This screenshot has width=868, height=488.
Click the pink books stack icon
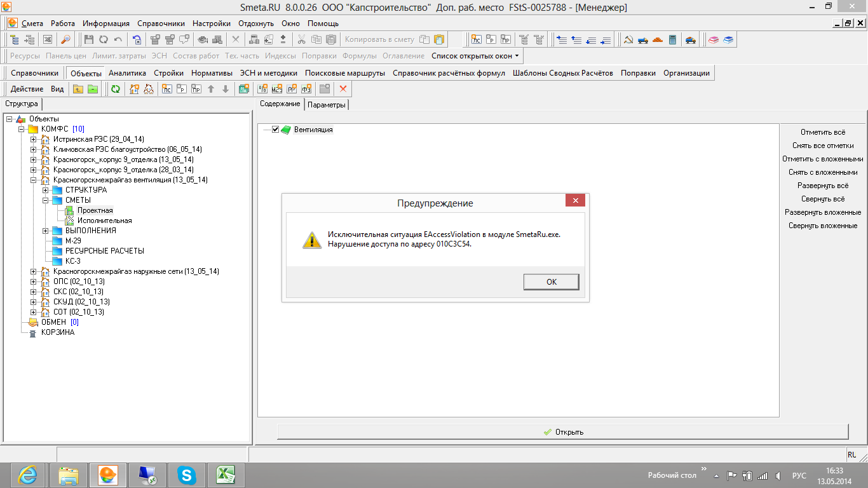click(x=714, y=39)
